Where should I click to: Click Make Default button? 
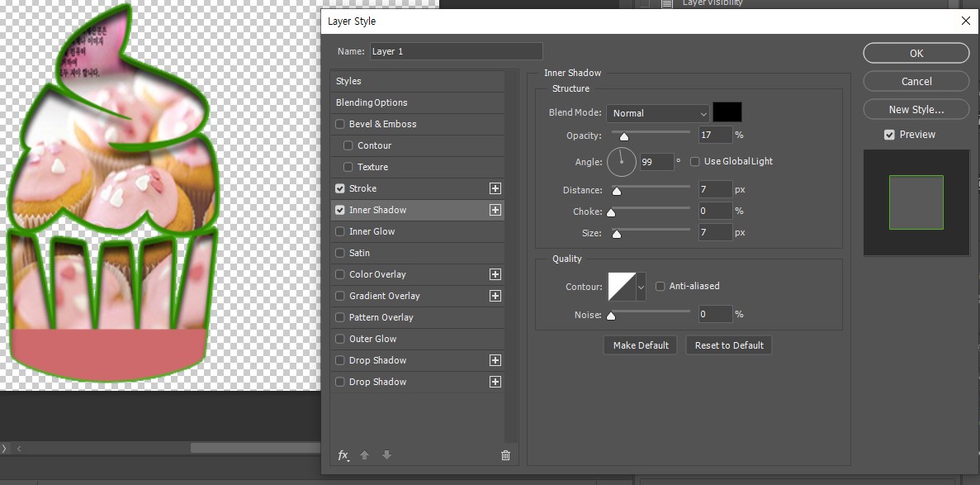(641, 345)
